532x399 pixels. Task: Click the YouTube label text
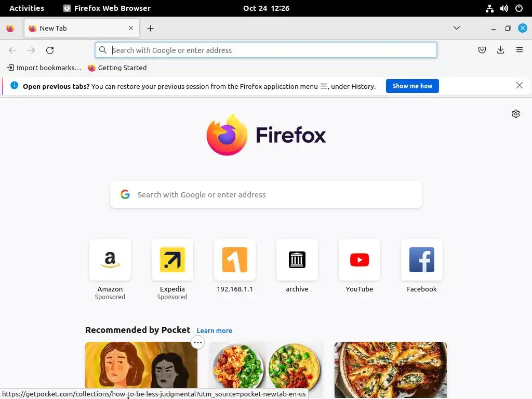pos(360,289)
